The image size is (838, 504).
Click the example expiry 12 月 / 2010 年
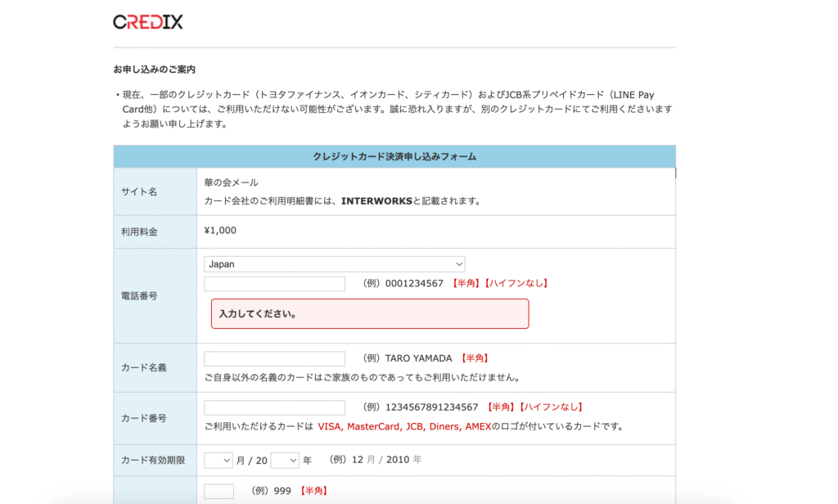tap(387, 460)
